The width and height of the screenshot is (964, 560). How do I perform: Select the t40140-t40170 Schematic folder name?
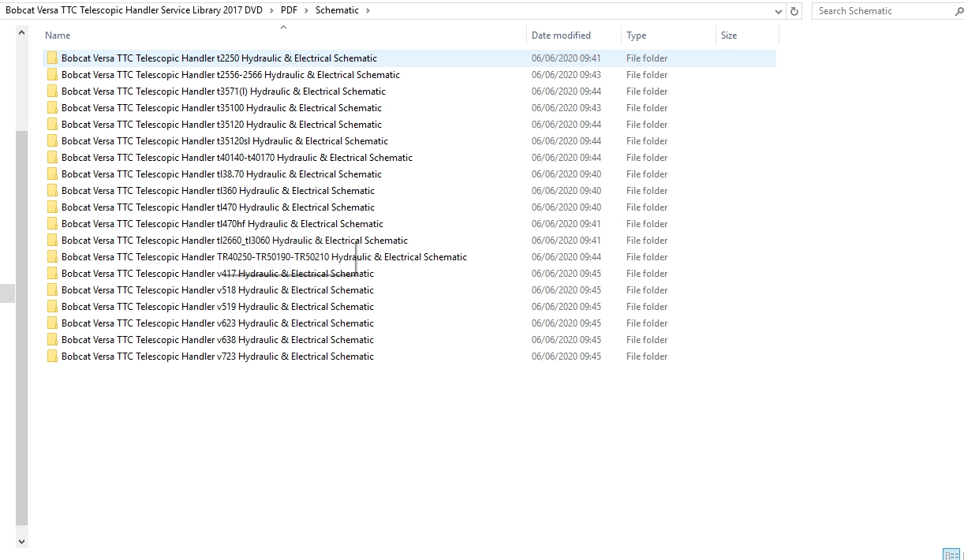click(x=237, y=158)
